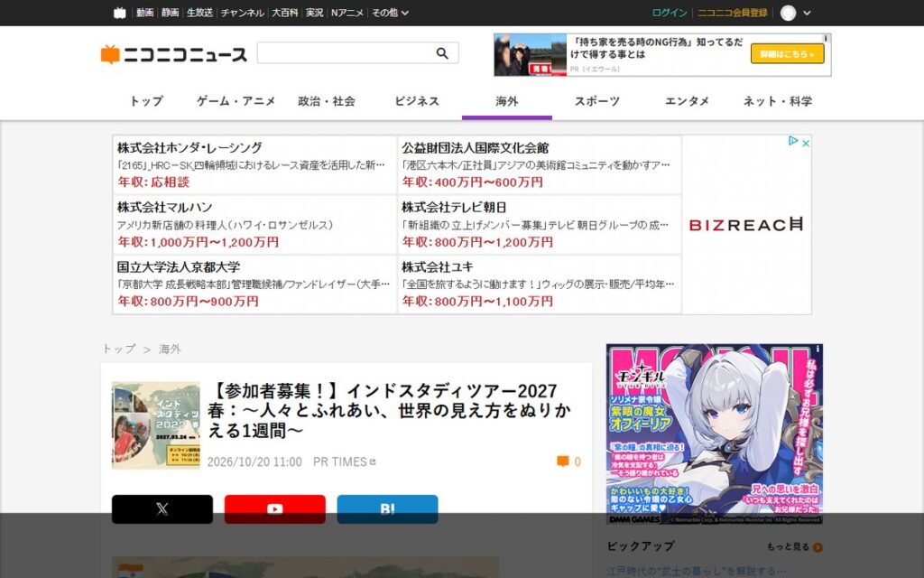Open 株式会社ホンダ・レーシング job ad
Screen dimensions: 924x578
[254, 164]
